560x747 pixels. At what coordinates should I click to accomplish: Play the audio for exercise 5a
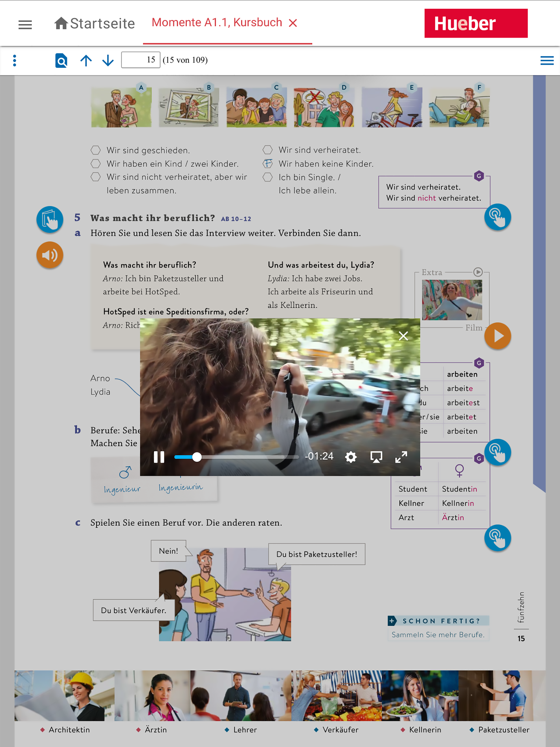[50, 255]
